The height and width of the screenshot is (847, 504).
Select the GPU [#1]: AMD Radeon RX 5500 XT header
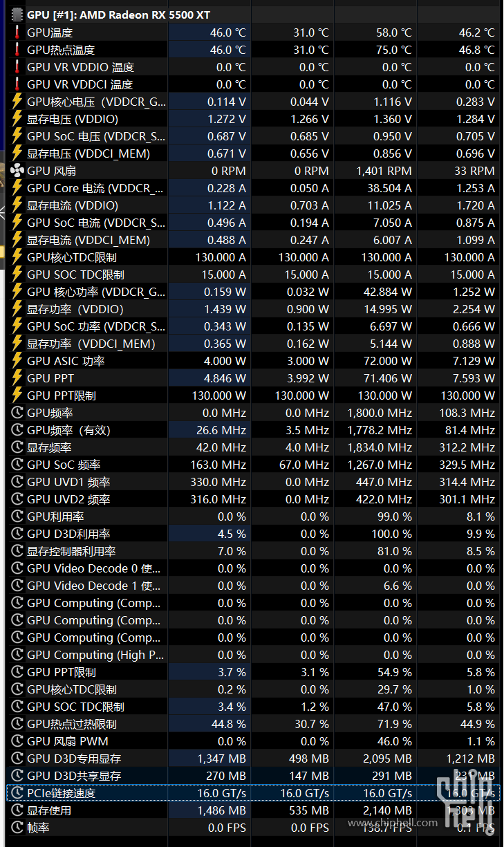[x=118, y=15]
